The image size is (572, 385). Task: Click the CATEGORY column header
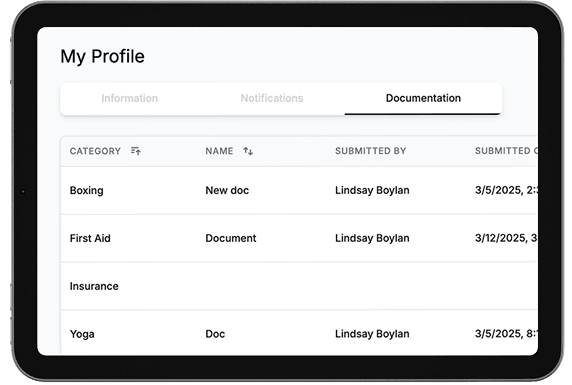tap(95, 151)
